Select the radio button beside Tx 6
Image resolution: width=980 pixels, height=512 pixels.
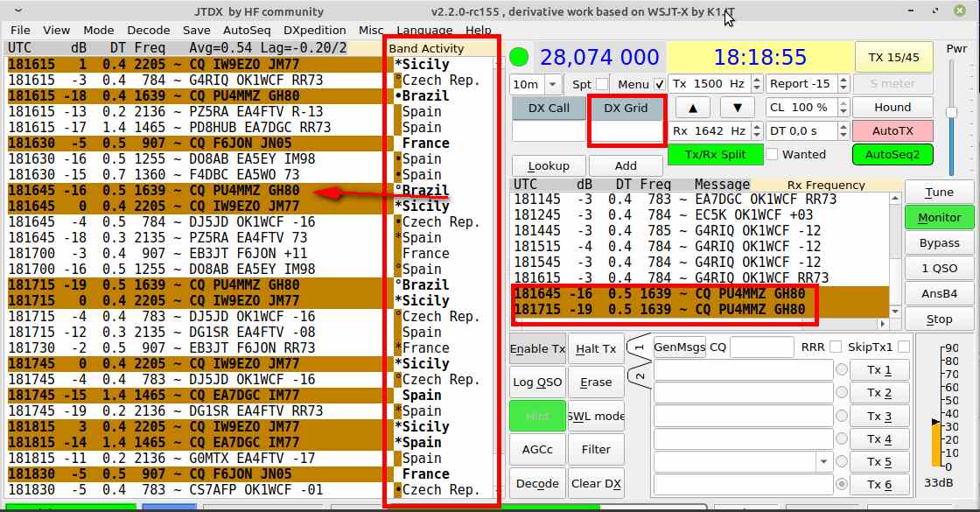click(x=842, y=484)
